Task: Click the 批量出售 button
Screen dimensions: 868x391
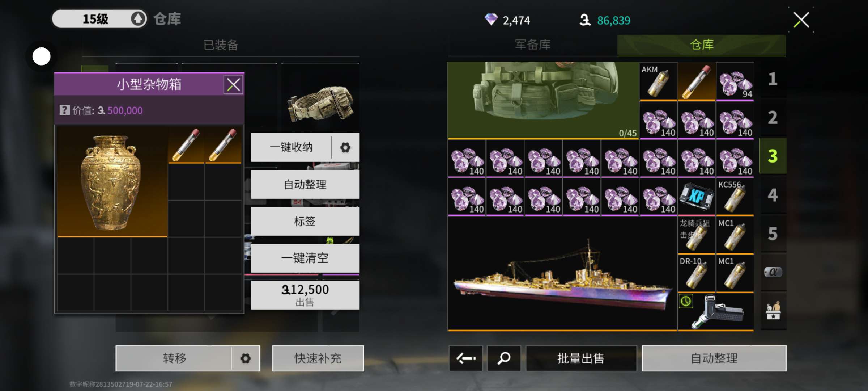Action: pos(581,358)
